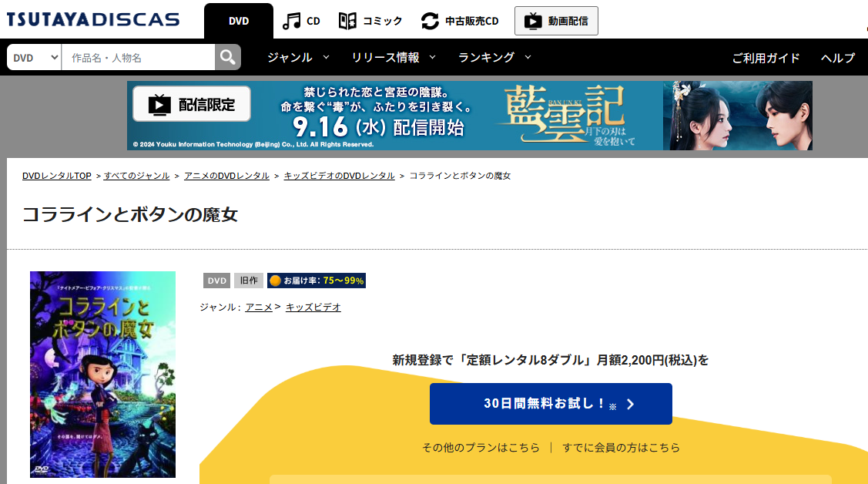Switch to the CD tab

coord(302,21)
